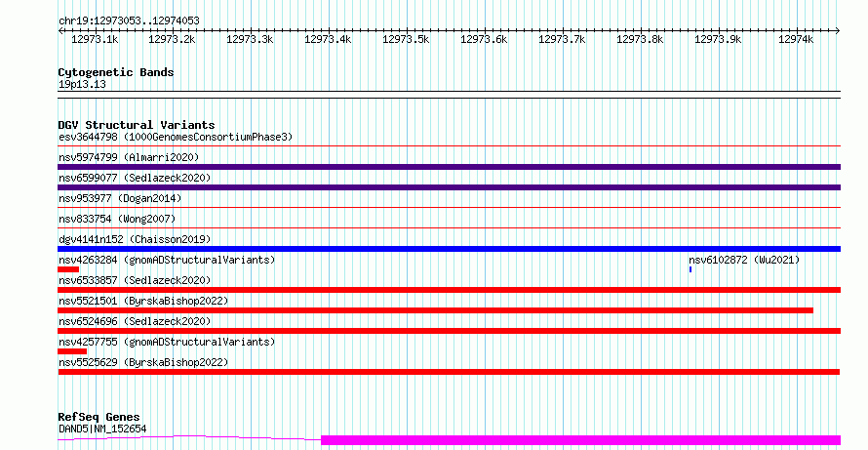Click the 19p13.13 cytogenetic band label
868x450 pixels.
[x=82, y=85]
